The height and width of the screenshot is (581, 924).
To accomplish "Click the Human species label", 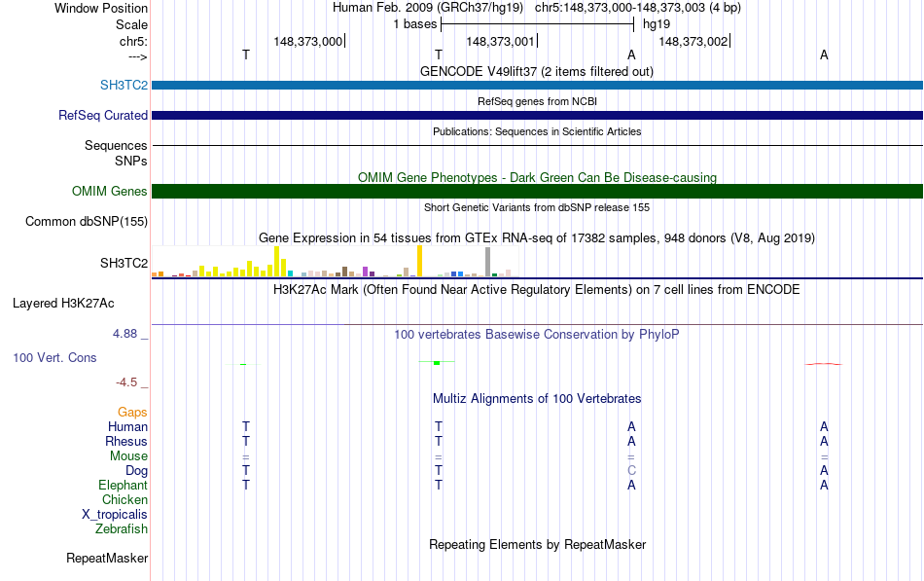I will pos(127,426).
